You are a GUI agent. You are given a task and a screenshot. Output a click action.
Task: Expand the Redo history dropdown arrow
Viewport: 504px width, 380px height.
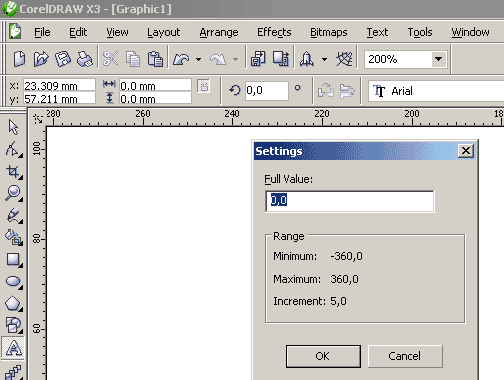(235, 60)
